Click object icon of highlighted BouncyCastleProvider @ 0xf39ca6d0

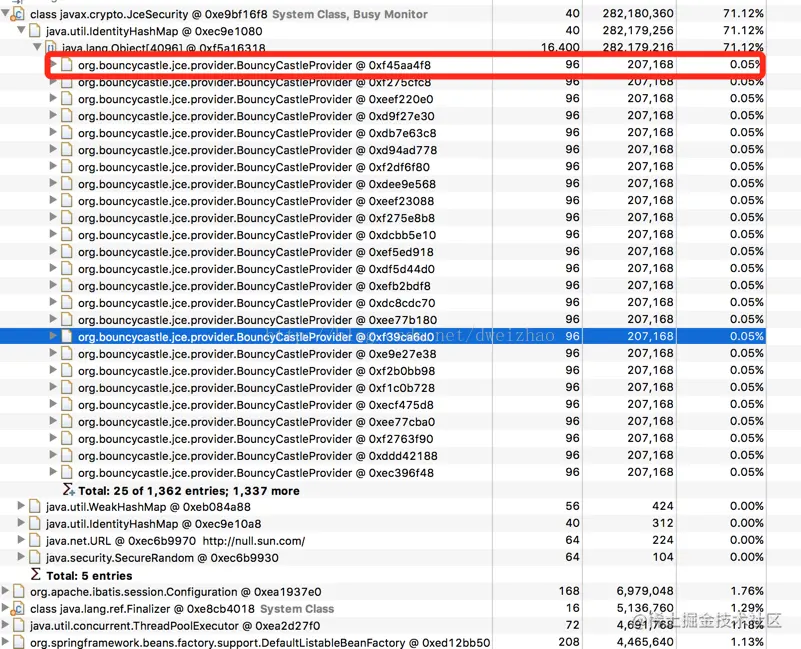click(66, 336)
